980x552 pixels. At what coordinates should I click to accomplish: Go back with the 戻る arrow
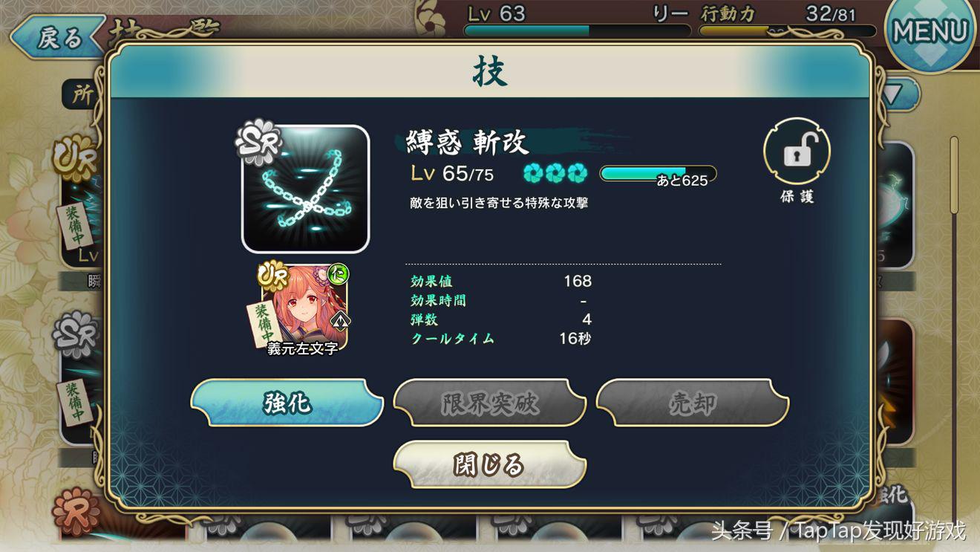pyautogui.click(x=58, y=37)
